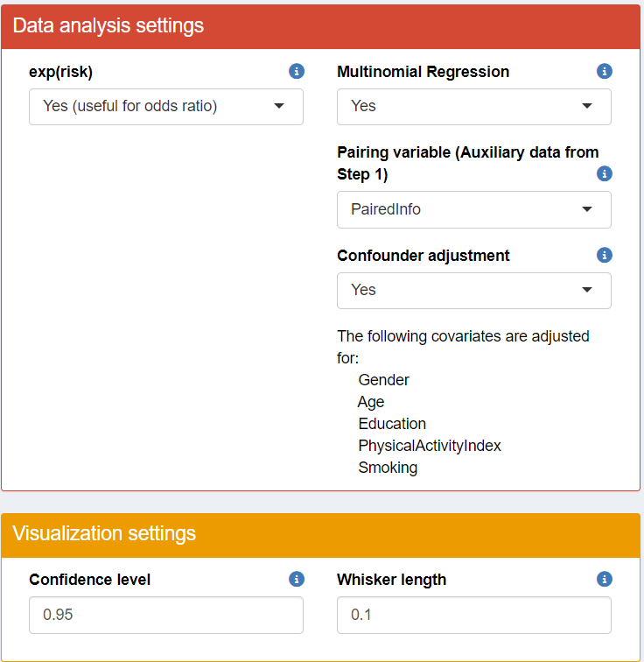Click the Pairing variable info icon

(604, 173)
